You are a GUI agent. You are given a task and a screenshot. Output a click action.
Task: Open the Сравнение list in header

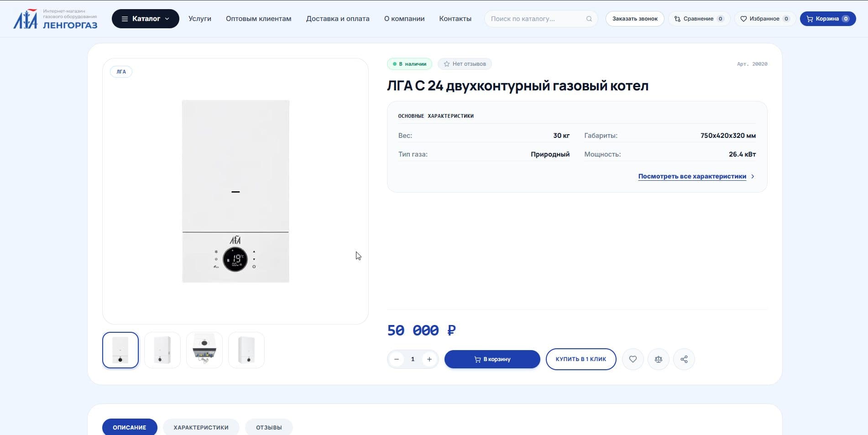tap(699, 19)
